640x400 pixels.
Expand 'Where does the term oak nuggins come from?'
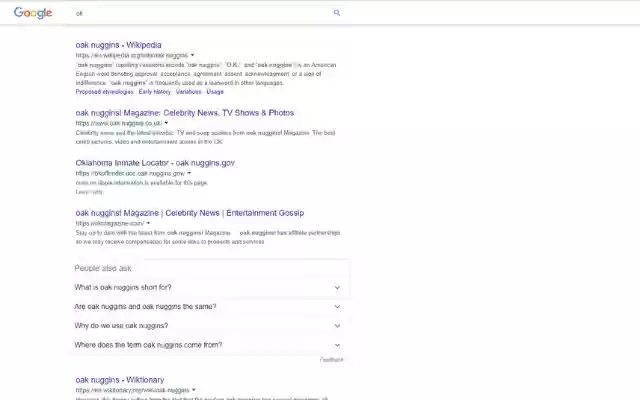(x=207, y=345)
